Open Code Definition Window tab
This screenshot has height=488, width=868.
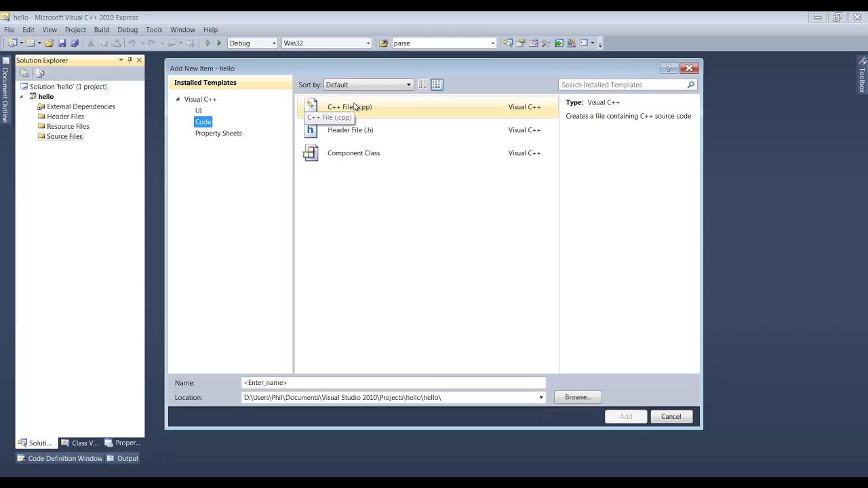pos(60,459)
